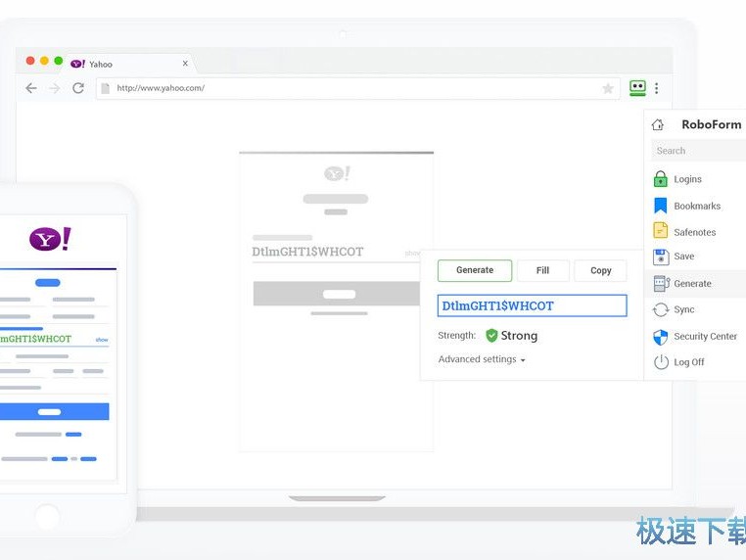
Task: Select Safenotes menu label
Action: tap(695, 232)
